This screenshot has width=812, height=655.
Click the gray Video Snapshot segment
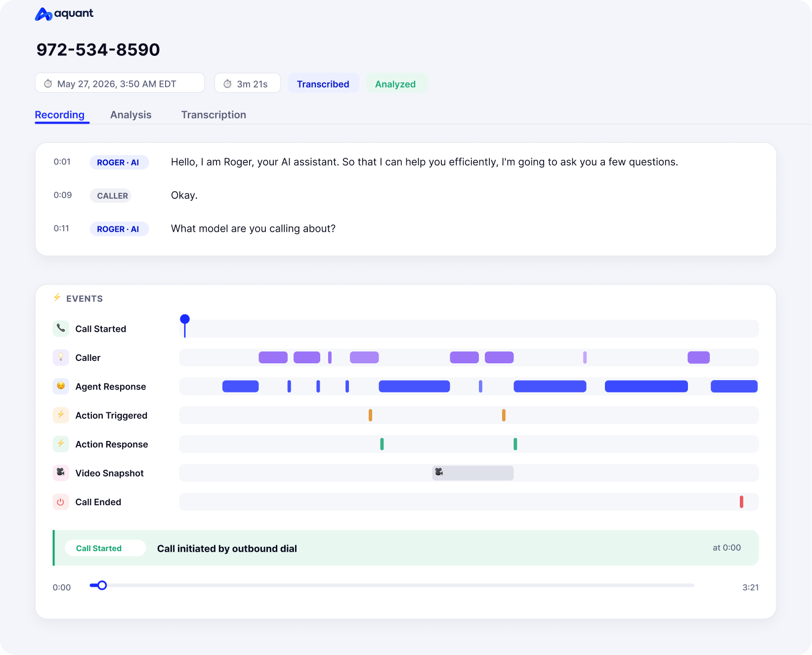click(x=473, y=473)
